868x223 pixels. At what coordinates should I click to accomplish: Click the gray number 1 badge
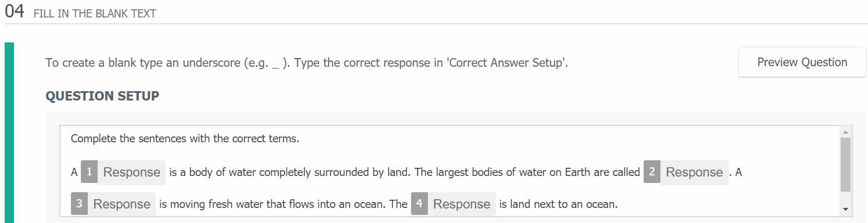(x=89, y=172)
